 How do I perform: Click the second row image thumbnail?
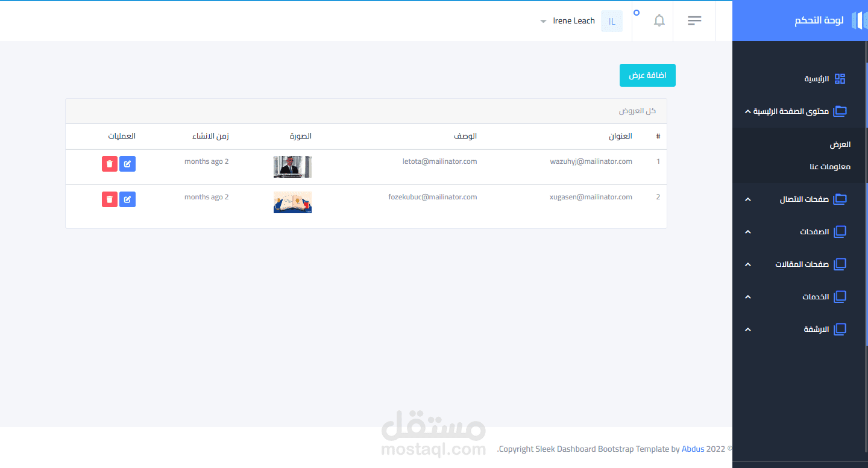(x=292, y=202)
